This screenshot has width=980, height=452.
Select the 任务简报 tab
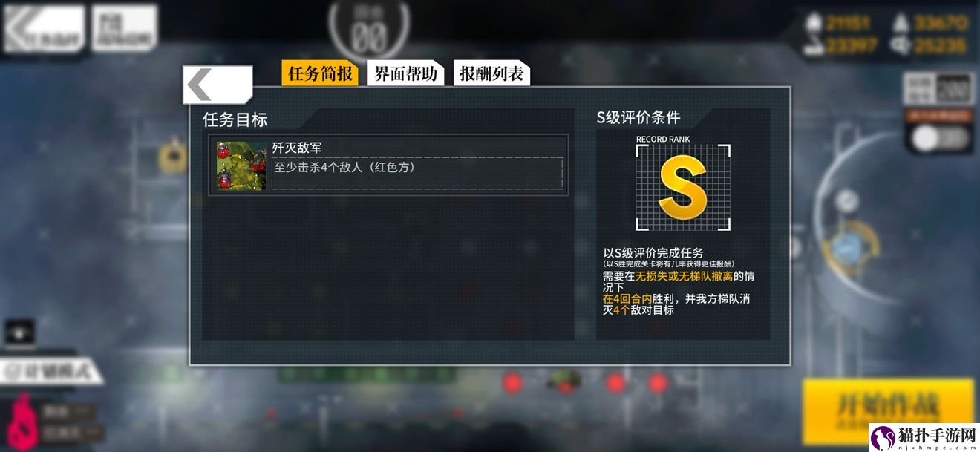point(320,73)
